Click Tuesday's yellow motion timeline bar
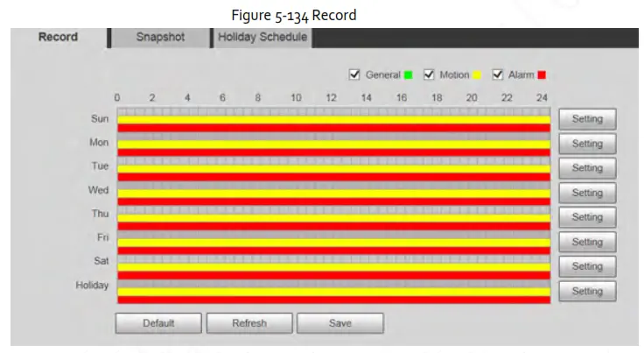 334,169
